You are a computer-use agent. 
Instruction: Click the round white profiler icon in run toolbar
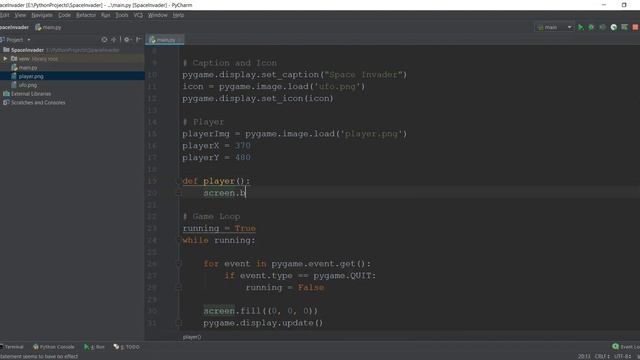pyautogui.click(x=613, y=27)
